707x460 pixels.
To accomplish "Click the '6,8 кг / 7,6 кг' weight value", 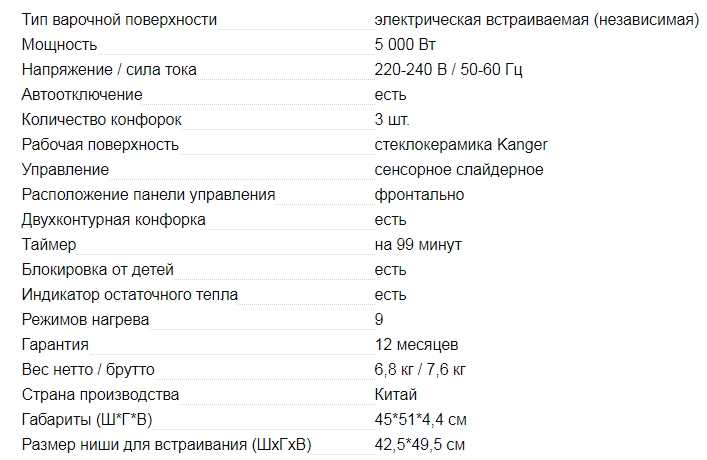I will click(x=420, y=369).
